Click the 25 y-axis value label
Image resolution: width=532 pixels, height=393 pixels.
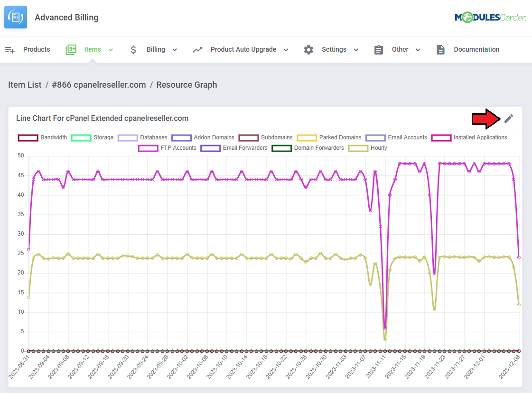tap(21, 253)
